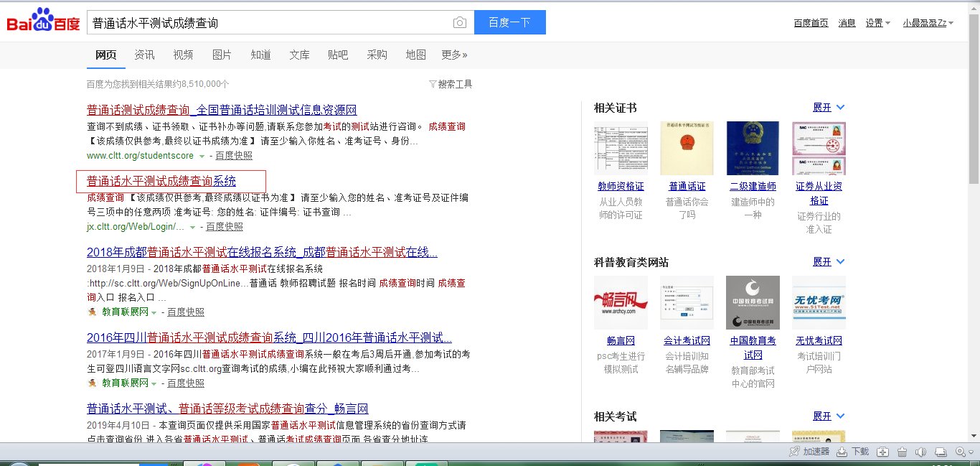Open the 普通话水平测试成绩查询系统 result link
This screenshot has height=466, width=980.
(161, 180)
